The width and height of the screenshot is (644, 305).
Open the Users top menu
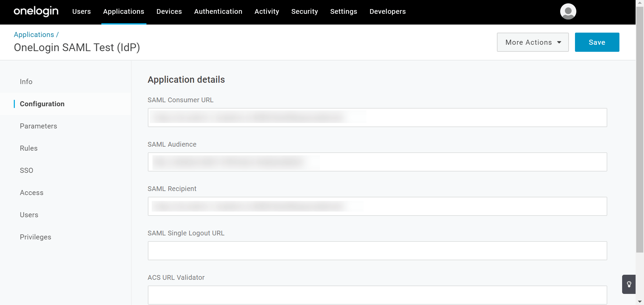tap(81, 11)
